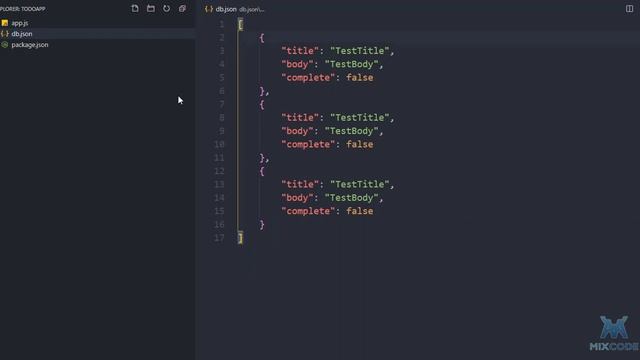The height and width of the screenshot is (360, 640).
Task: Click the "TestTitle" value on line 3
Action: (x=360, y=51)
